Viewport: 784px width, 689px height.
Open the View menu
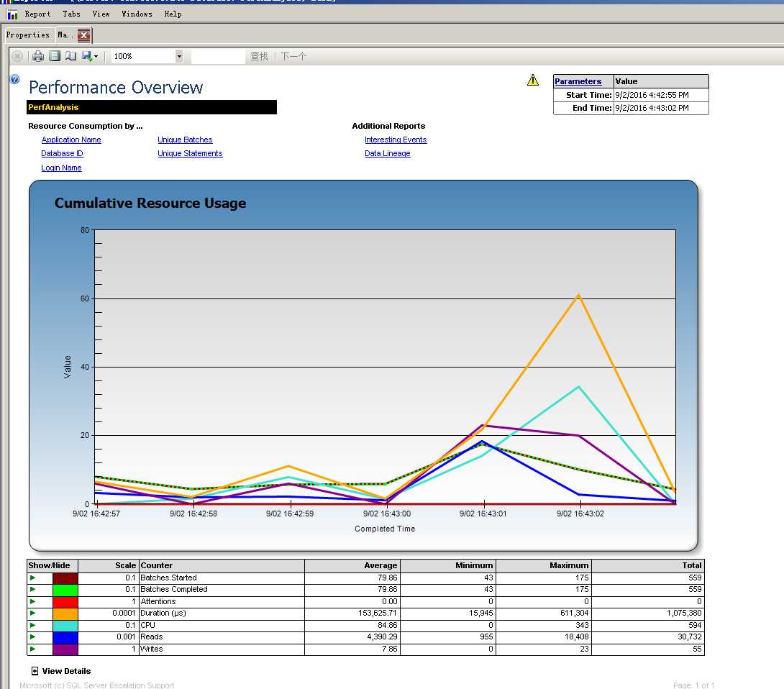point(101,14)
